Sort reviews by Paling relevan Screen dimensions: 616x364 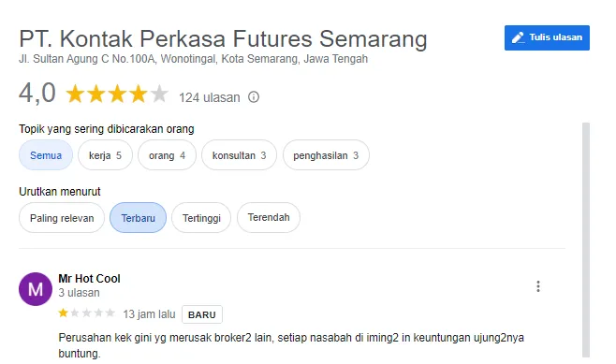62,217
